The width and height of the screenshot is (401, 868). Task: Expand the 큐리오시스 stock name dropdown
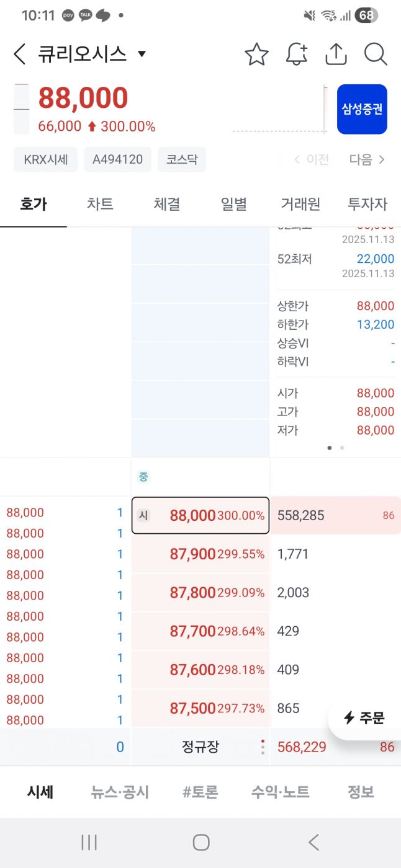tap(142, 54)
